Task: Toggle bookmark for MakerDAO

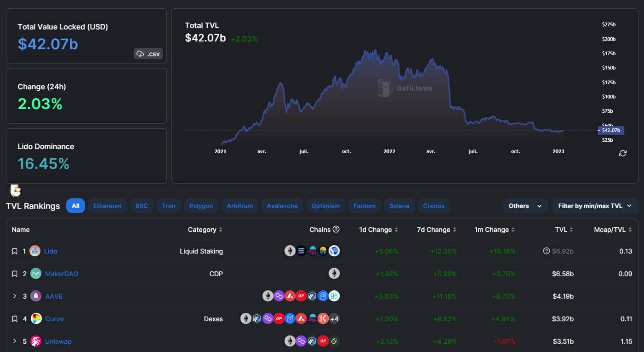Action: point(15,274)
